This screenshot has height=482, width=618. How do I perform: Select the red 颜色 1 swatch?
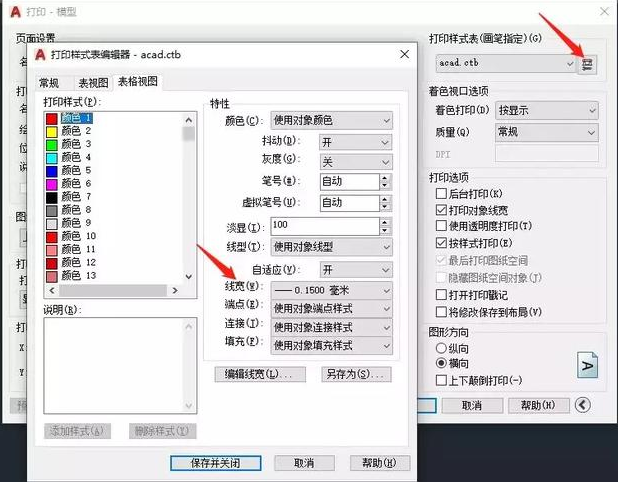pyautogui.click(x=52, y=118)
